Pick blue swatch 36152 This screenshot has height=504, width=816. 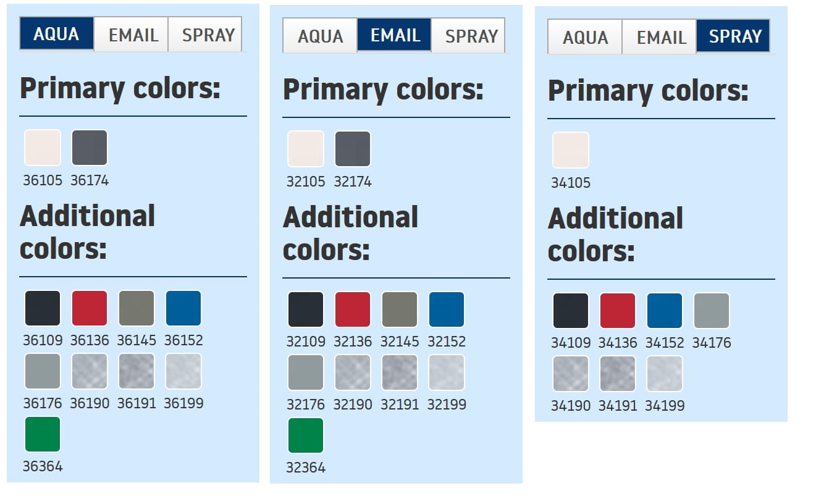183,308
